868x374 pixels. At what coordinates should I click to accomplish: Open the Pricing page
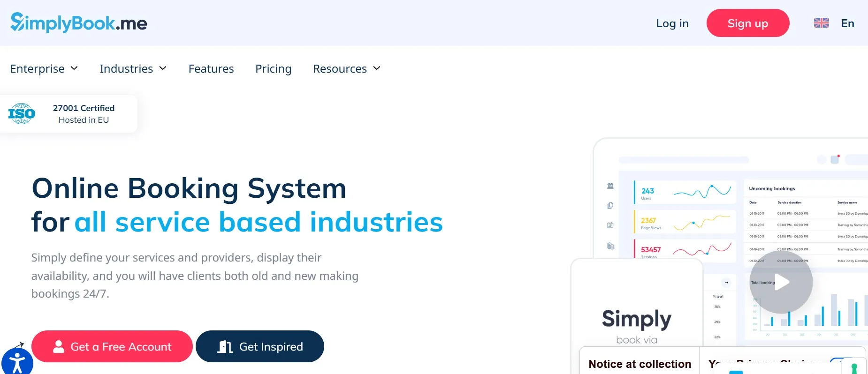(x=273, y=69)
